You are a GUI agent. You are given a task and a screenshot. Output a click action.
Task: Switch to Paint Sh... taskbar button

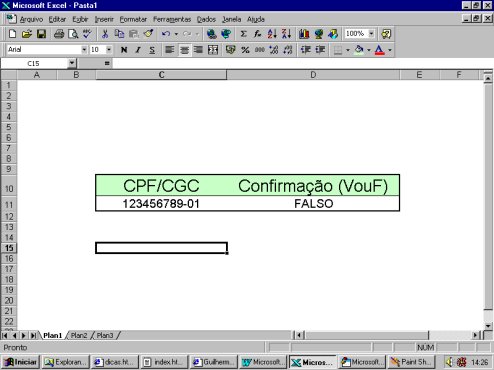(x=411, y=362)
